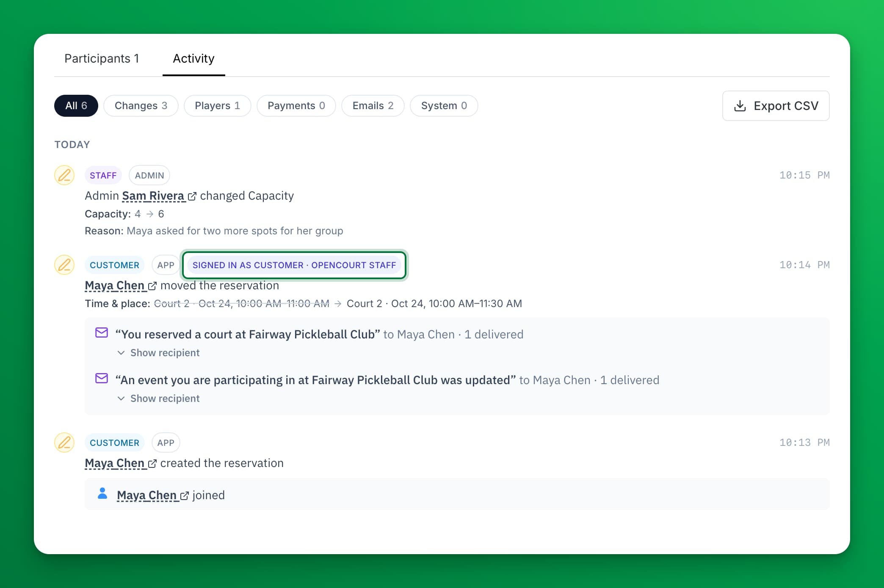The width and height of the screenshot is (884, 588).
Task: Click the STAFF badge
Action: (x=103, y=175)
